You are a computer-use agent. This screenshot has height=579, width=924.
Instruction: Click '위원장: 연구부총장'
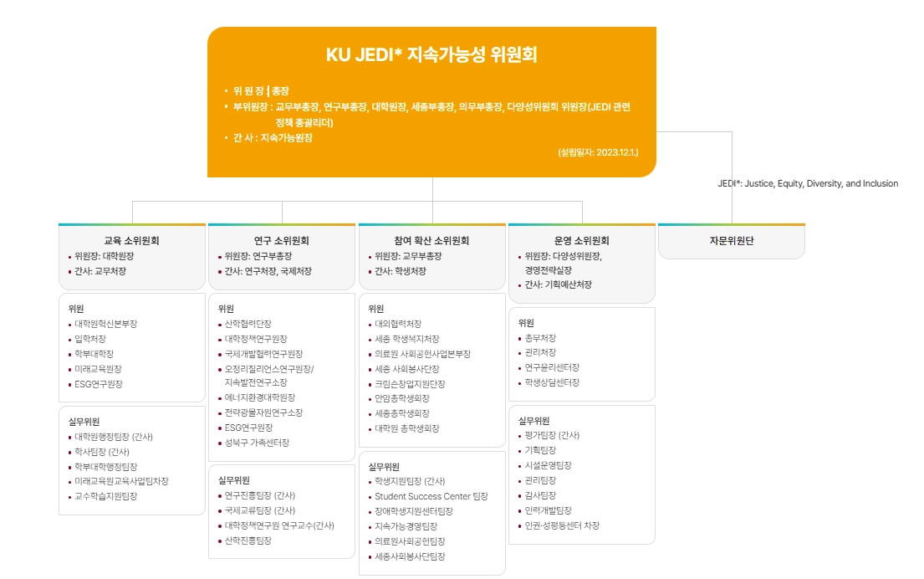click(x=258, y=256)
